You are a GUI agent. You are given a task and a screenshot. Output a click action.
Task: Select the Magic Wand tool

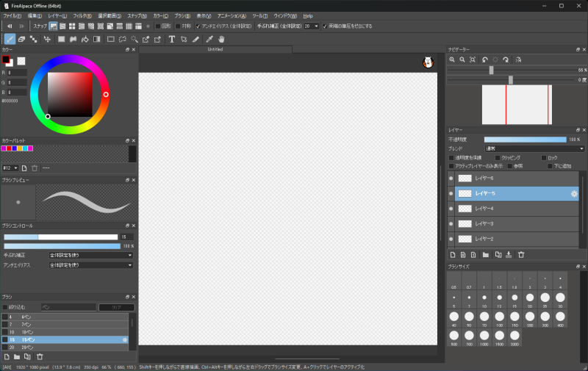(x=135, y=39)
